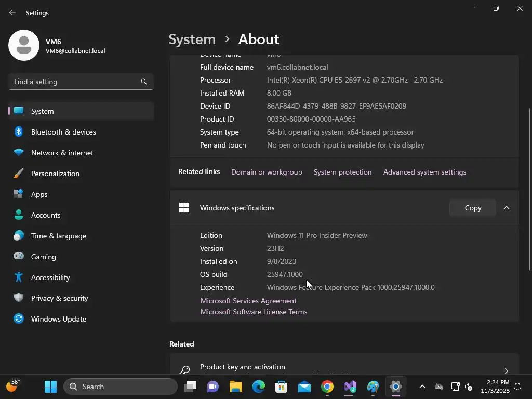Open Microsoft Services Agreement link
The image size is (532, 399).
pos(248,301)
